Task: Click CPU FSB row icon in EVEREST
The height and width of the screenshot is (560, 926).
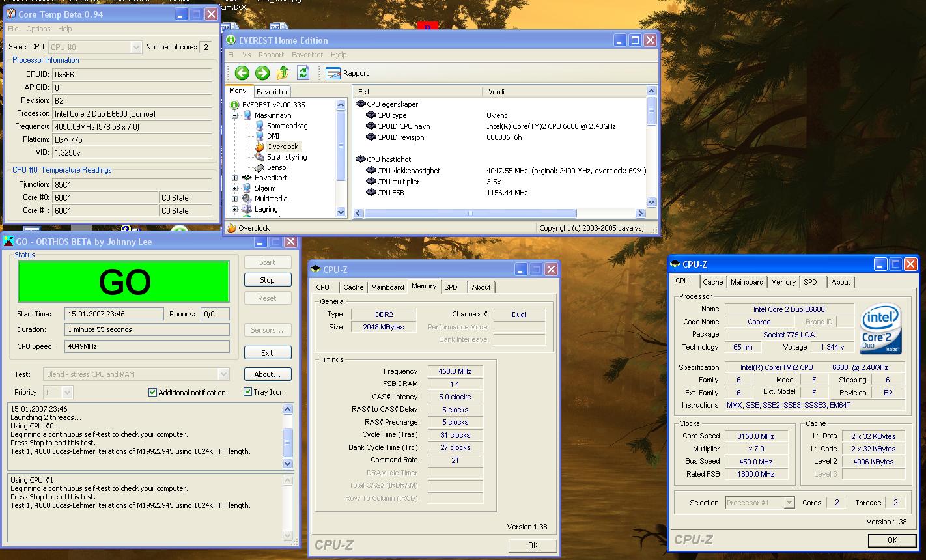Action: pos(371,193)
